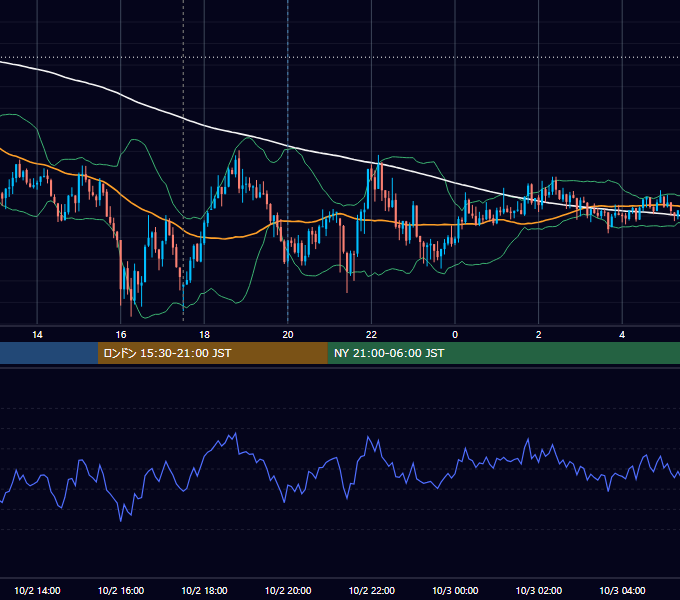
Task: Click the blue session bar before ロンドン
Action: click(49, 353)
